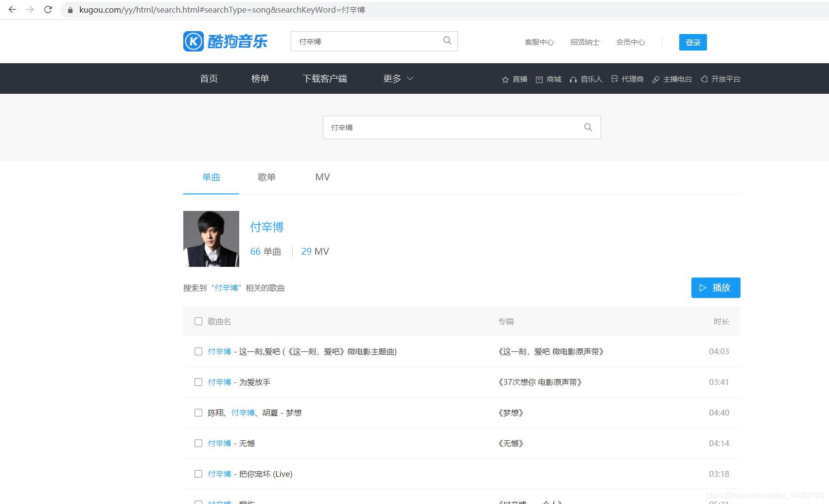Open song 陈翔、付辛博、胡夏 - 梦想
Viewport: 829px width, 504px height.
(255, 413)
